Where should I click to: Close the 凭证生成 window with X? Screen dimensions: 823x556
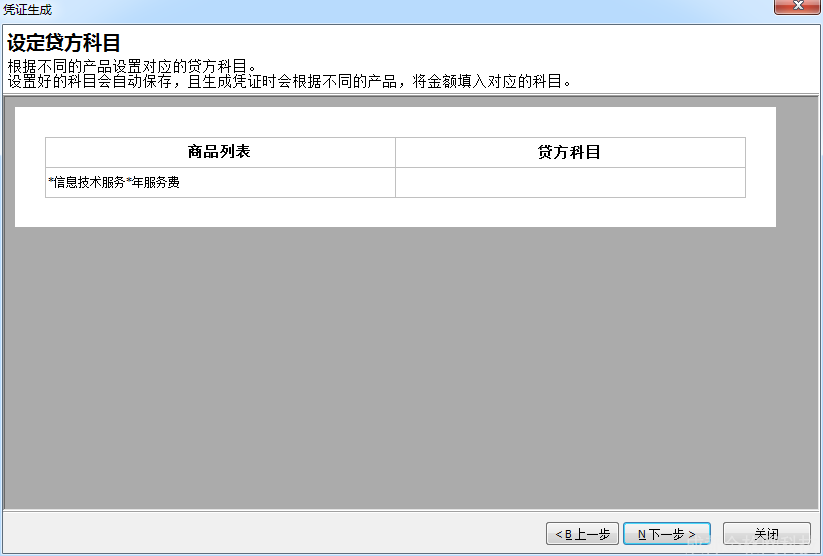pos(797,8)
